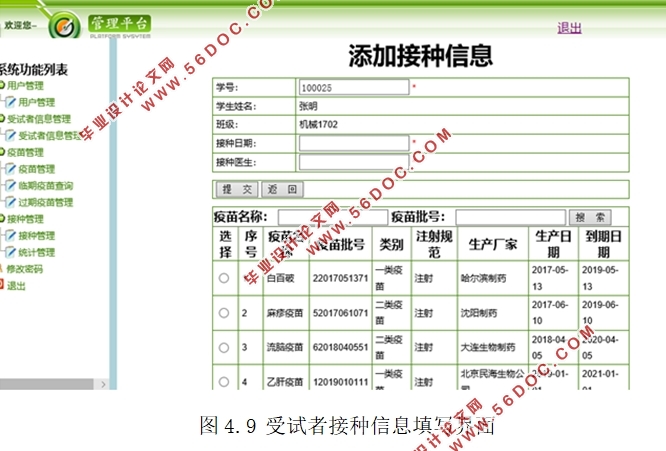Collapse the 疫苗管理 parent group

click(2, 152)
